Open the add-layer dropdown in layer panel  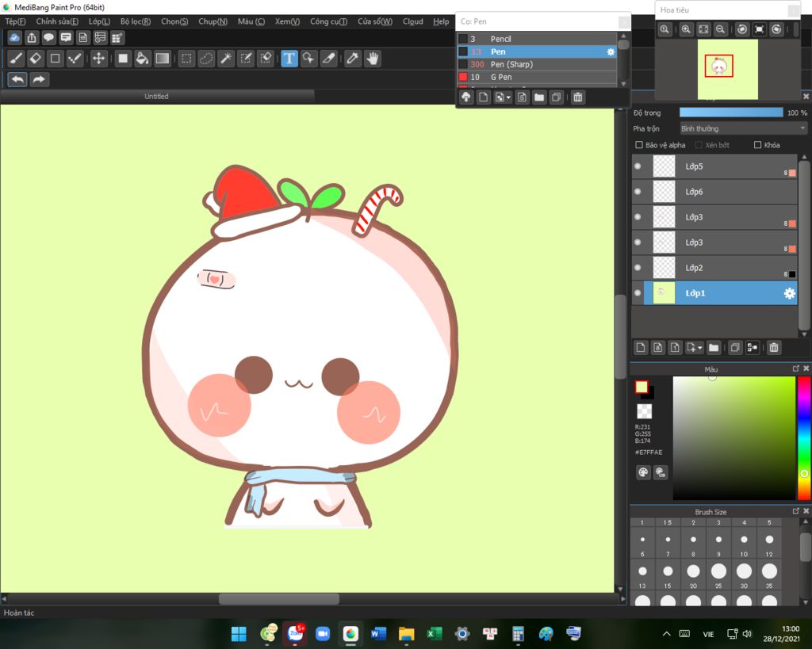point(694,348)
